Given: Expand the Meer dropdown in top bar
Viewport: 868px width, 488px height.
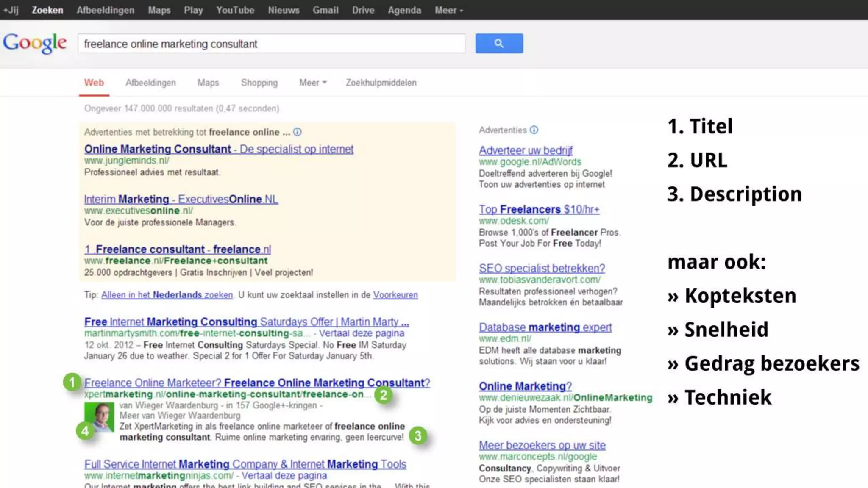Looking at the screenshot, I should [x=448, y=10].
